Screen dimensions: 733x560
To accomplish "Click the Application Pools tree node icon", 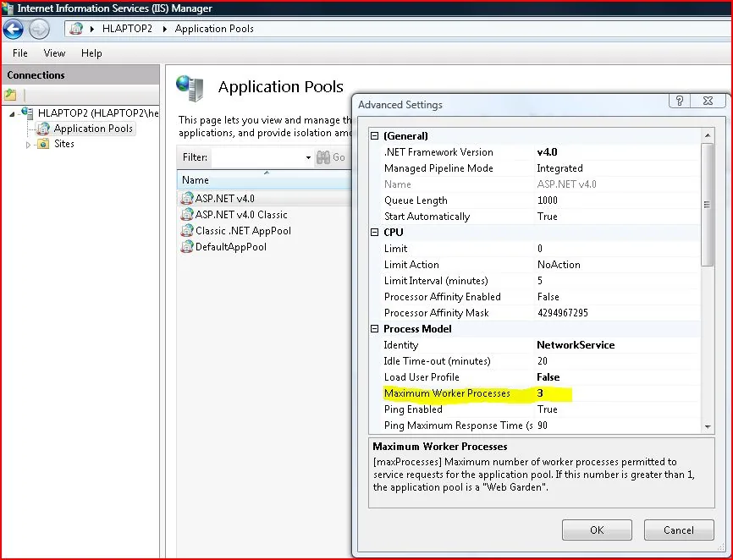I will click(43, 129).
